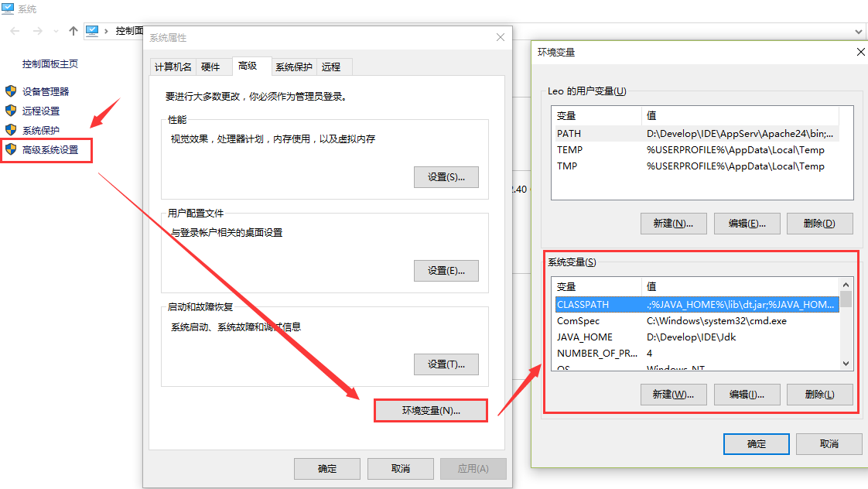Click the computer icon in the address bar
Viewport: 868px width, 489px height.
92,31
